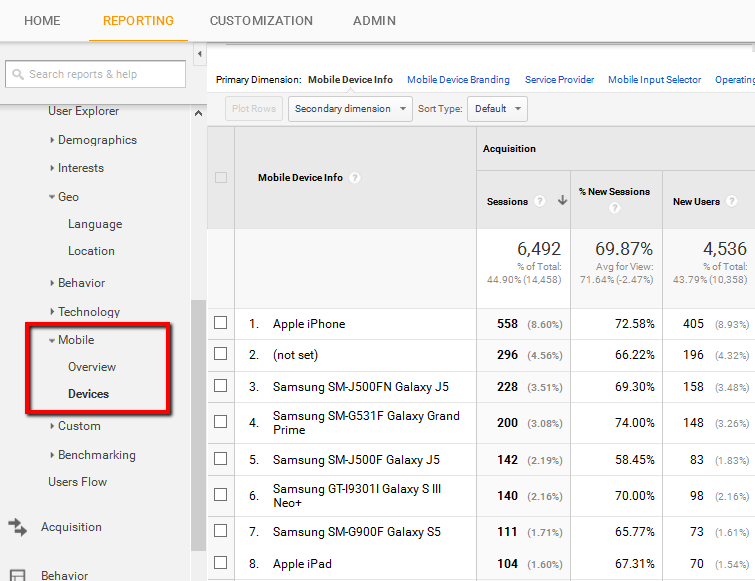Image resolution: width=755 pixels, height=581 pixels.
Task: Click the Sessions help icon
Action: [540, 201]
